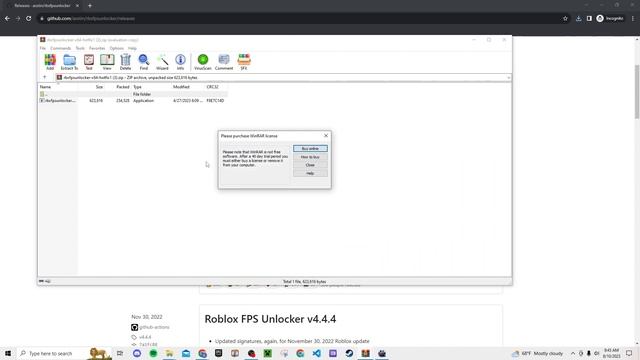Select the rbxfpsunlocker application file row
The height and width of the screenshot is (360, 640).
click(133, 100)
